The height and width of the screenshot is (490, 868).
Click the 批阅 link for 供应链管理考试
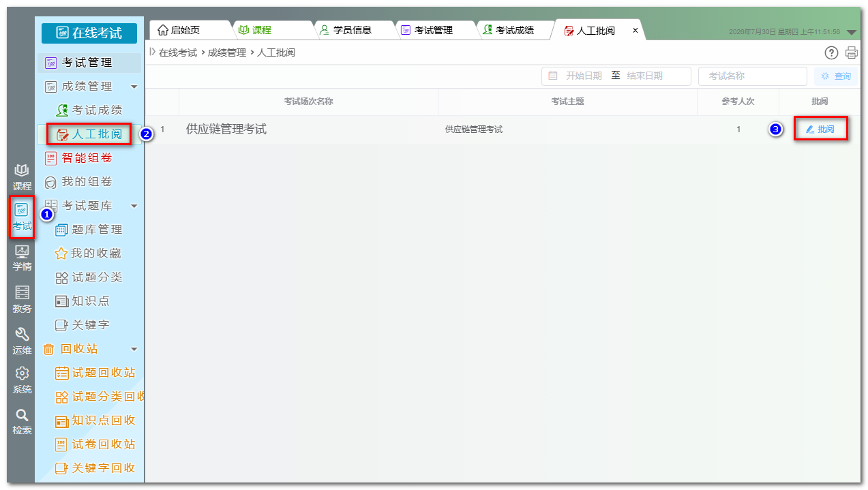pyautogui.click(x=820, y=129)
